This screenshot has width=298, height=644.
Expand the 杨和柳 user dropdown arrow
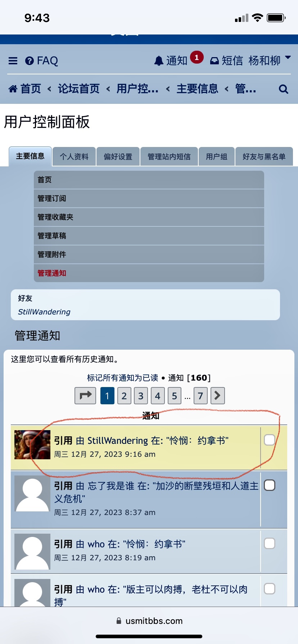point(288,57)
